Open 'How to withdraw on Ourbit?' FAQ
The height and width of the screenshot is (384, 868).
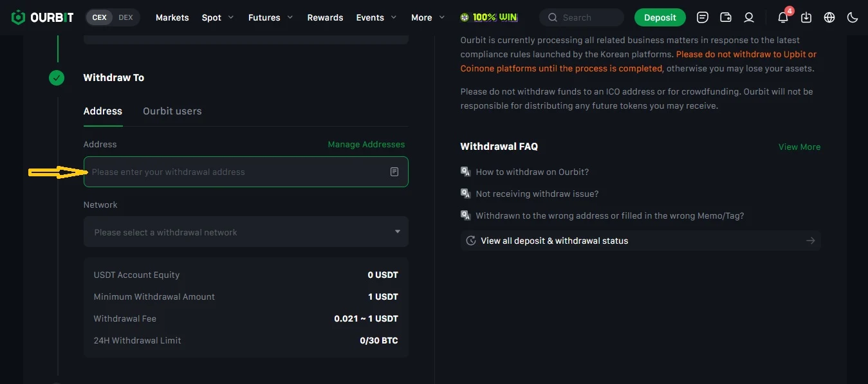coord(532,172)
